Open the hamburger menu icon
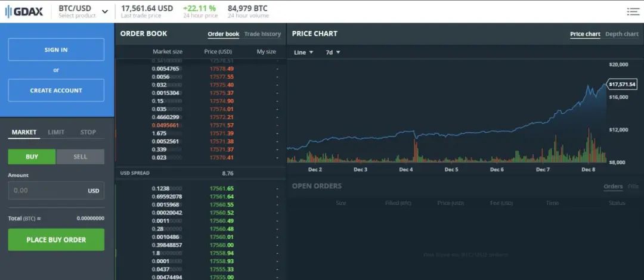Image resolution: width=644 pixels, height=280 pixels. point(633,11)
